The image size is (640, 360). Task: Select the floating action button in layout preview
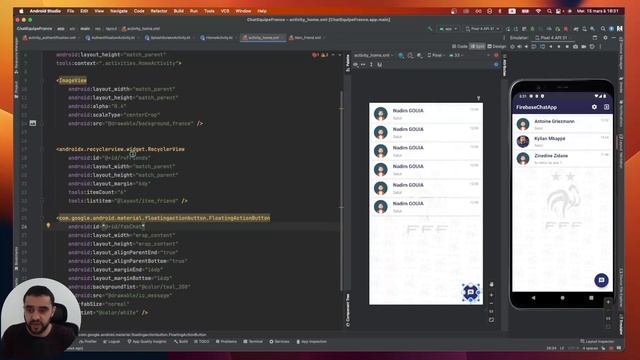(x=471, y=292)
